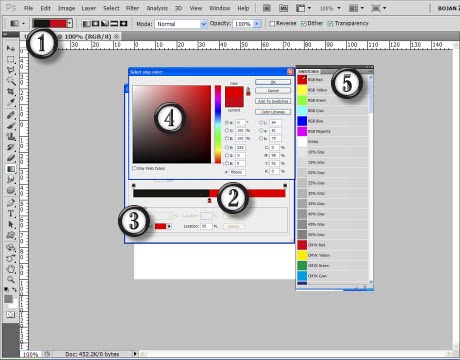
Task: Select the Hand tool
Action: coord(11,268)
